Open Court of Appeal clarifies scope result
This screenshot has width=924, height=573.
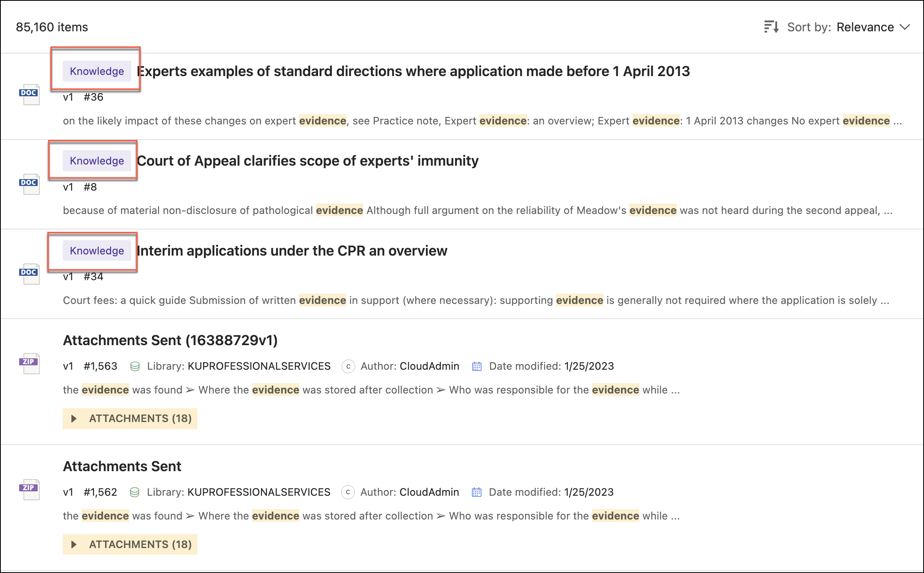[307, 161]
